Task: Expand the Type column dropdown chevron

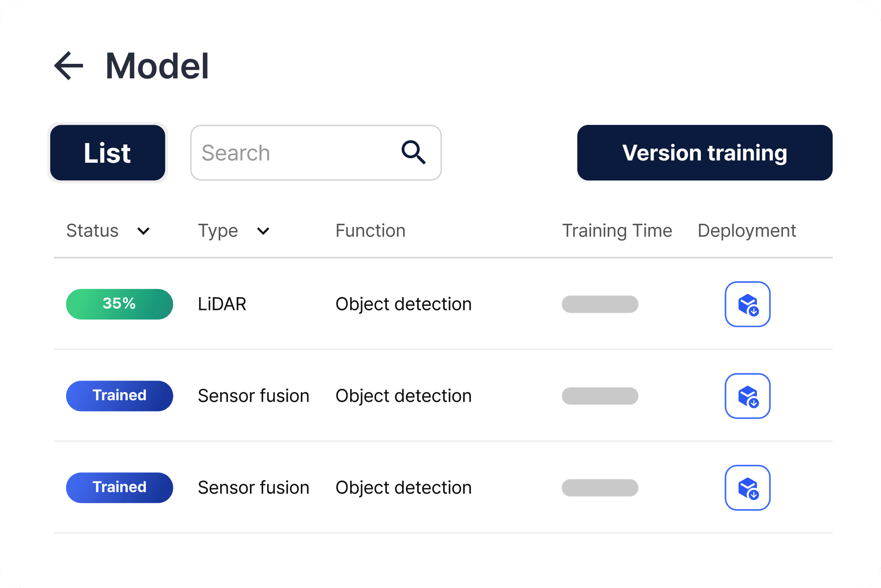Action: pos(263,231)
